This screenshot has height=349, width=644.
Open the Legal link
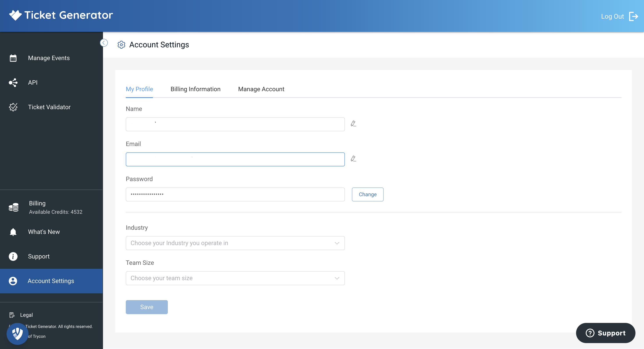pos(26,315)
